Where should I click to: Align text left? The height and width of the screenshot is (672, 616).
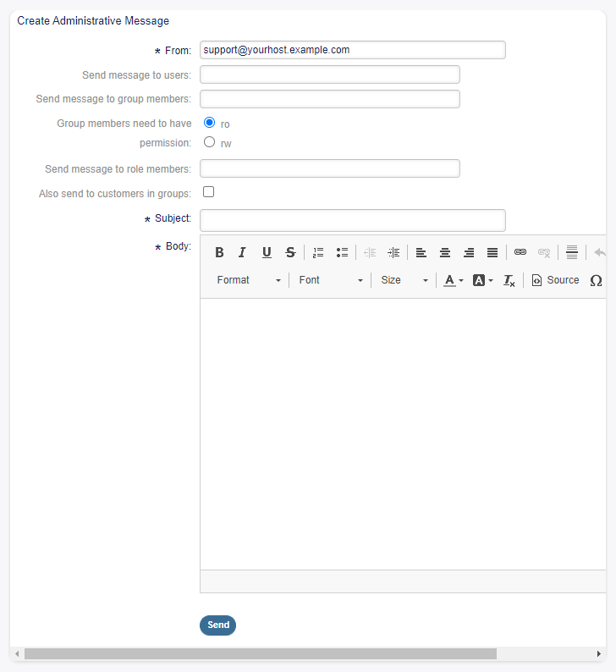pyautogui.click(x=421, y=252)
